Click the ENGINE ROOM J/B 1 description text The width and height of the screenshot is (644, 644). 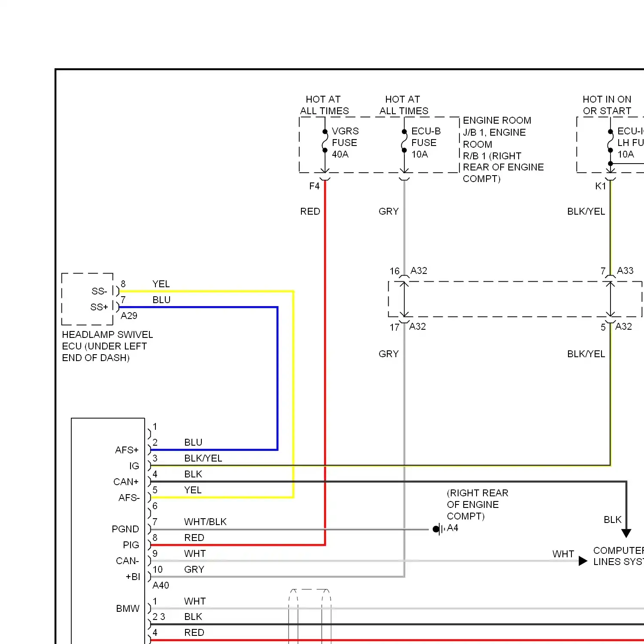pos(503,149)
